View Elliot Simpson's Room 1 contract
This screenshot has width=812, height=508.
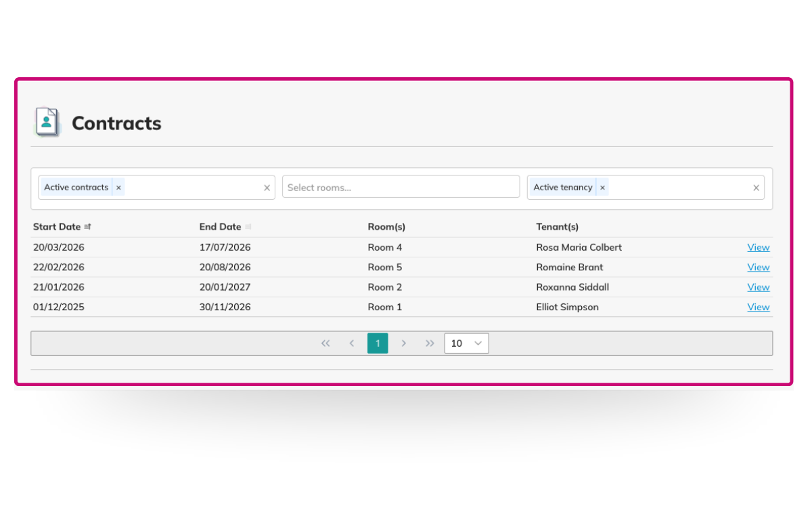point(758,307)
